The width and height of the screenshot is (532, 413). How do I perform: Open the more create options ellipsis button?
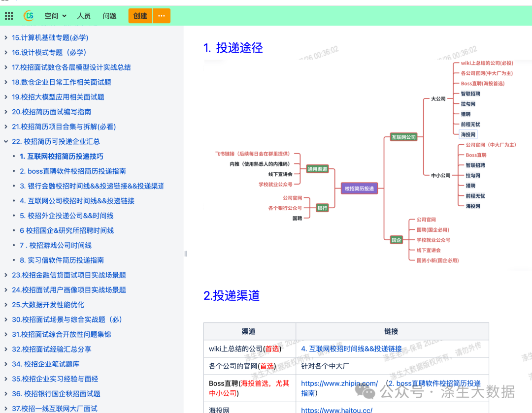click(x=162, y=16)
